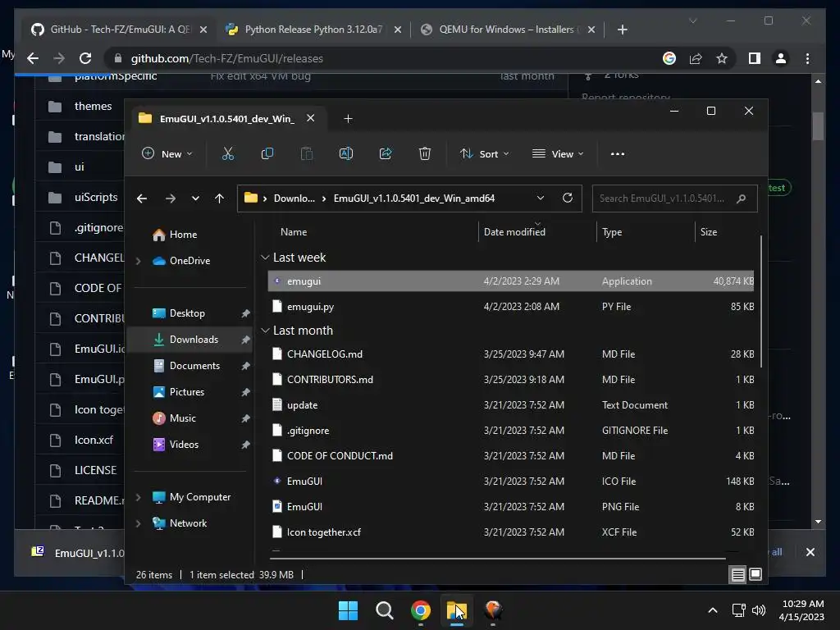Open Music in navigation pane
This screenshot has height=630, width=840.
click(182, 418)
